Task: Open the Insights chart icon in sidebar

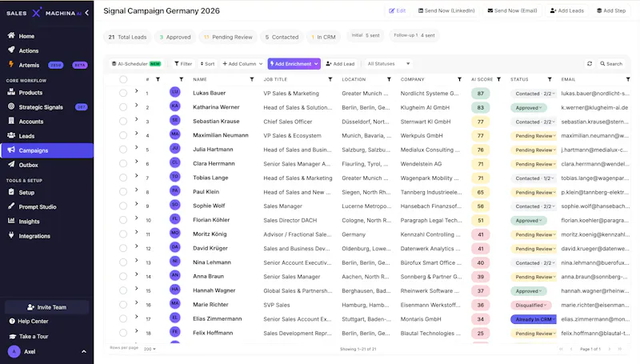Action: coord(11,221)
